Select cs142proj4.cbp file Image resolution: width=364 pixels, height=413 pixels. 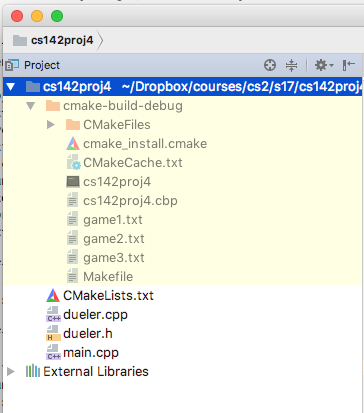pyautogui.click(x=130, y=201)
